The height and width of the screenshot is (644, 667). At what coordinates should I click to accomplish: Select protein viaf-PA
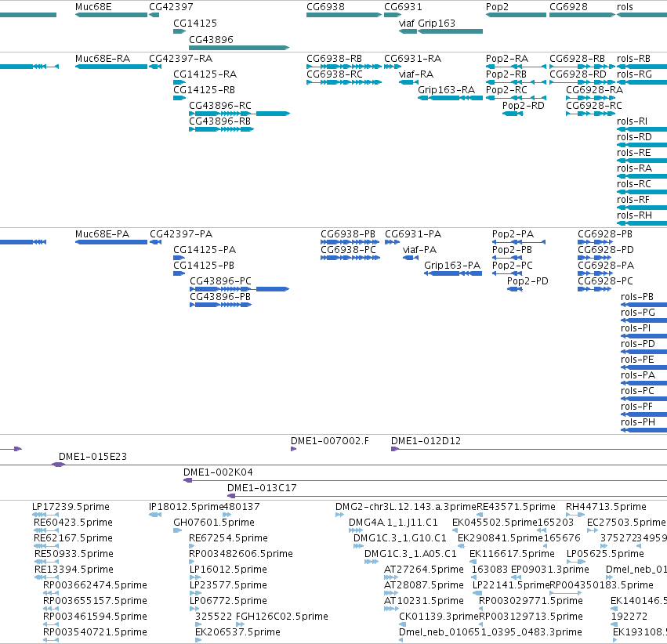(419, 249)
